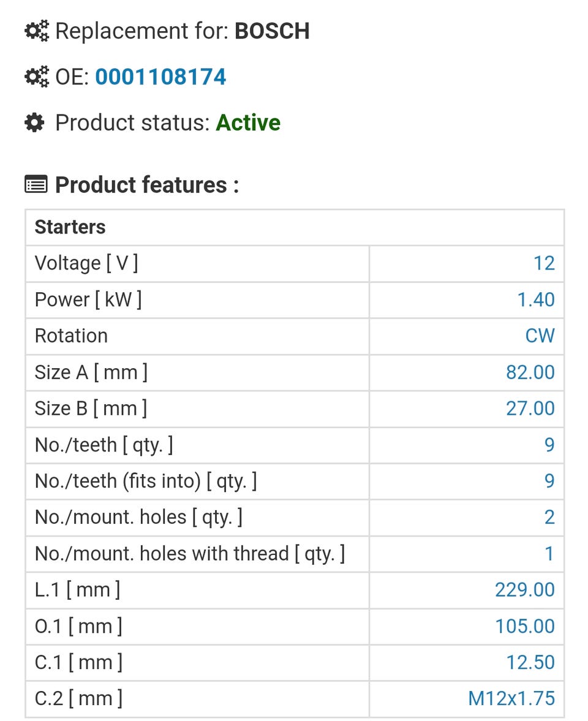
Task: Select the Voltage value 12
Action: pos(544,263)
